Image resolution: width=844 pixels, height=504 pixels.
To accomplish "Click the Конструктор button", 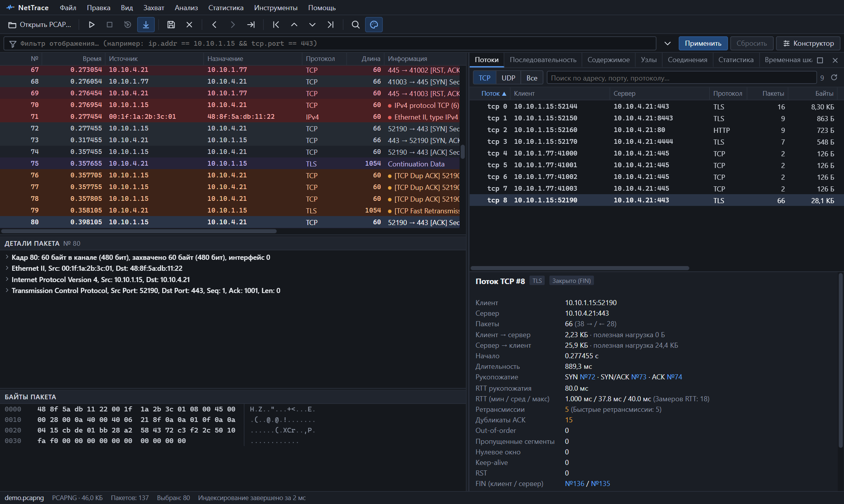I will [x=808, y=43].
